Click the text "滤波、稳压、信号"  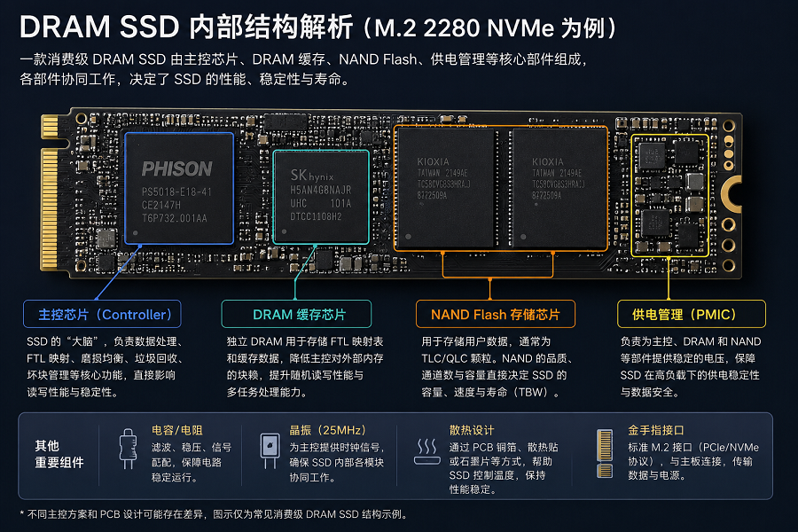point(192,448)
